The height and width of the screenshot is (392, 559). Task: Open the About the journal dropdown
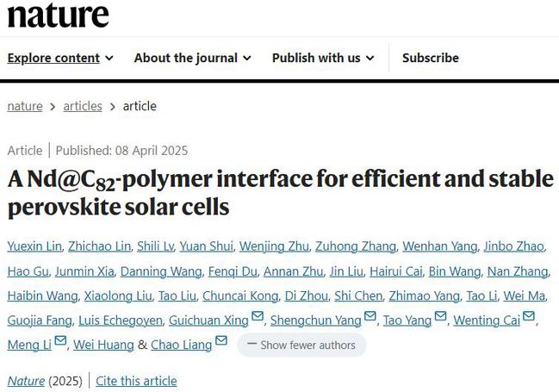coord(192,58)
